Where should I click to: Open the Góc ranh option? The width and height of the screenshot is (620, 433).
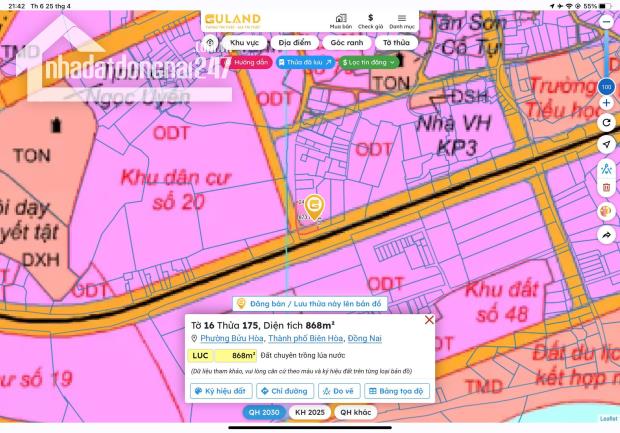pos(347,43)
